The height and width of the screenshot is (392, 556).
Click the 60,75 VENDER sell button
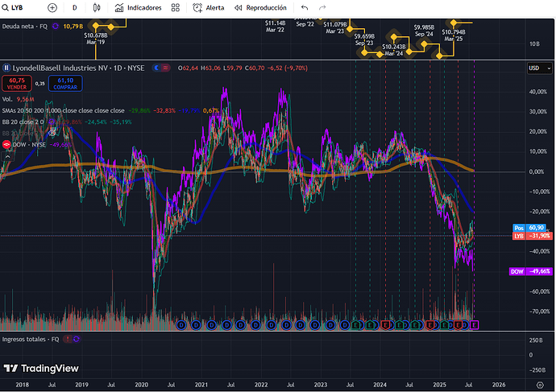point(17,84)
